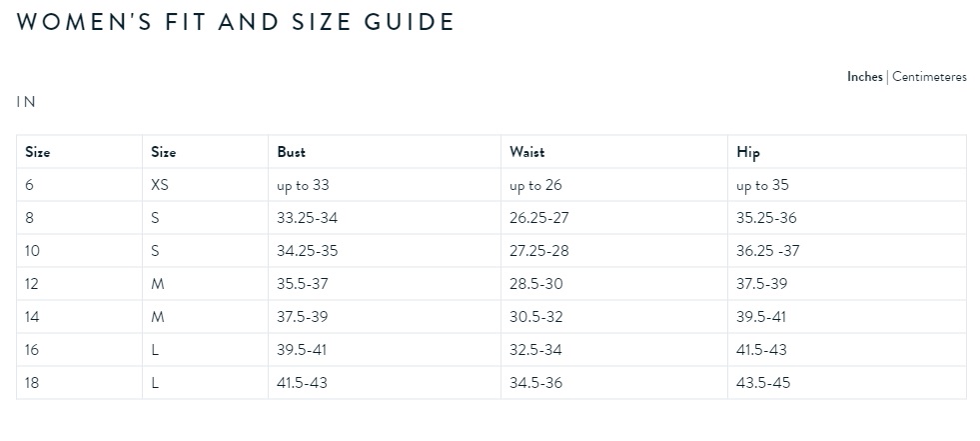
Task: Switch units to Centimeteres
Action: 929,77
